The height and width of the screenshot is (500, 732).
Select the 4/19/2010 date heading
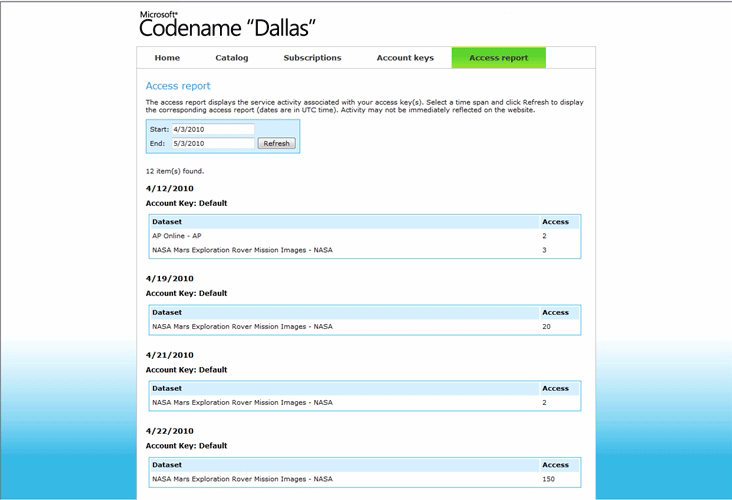pyautogui.click(x=169, y=279)
